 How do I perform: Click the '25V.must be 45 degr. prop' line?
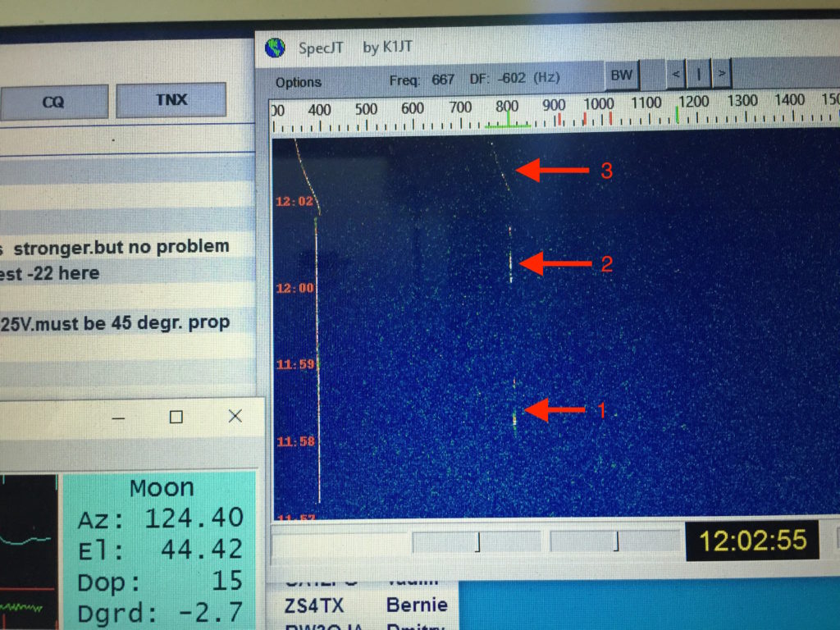tap(115, 323)
